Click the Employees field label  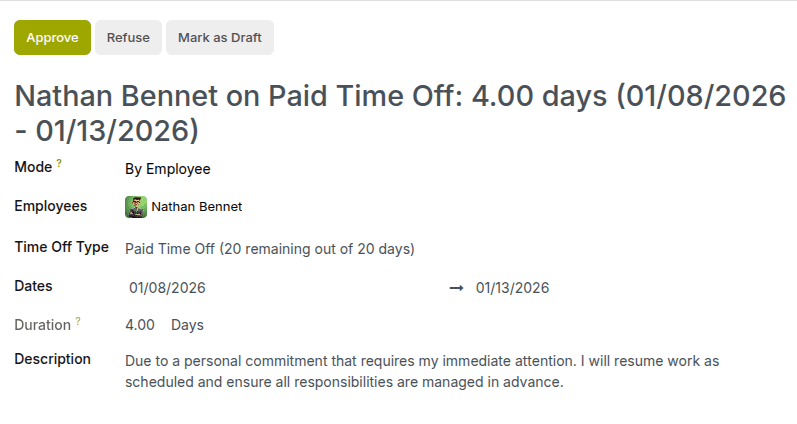point(50,206)
